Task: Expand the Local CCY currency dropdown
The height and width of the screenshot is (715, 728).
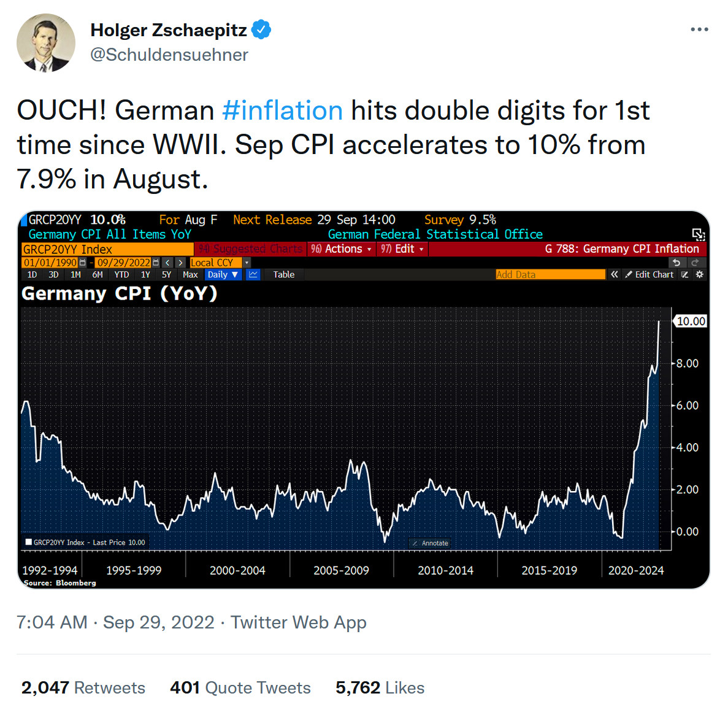Action: [x=247, y=263]
